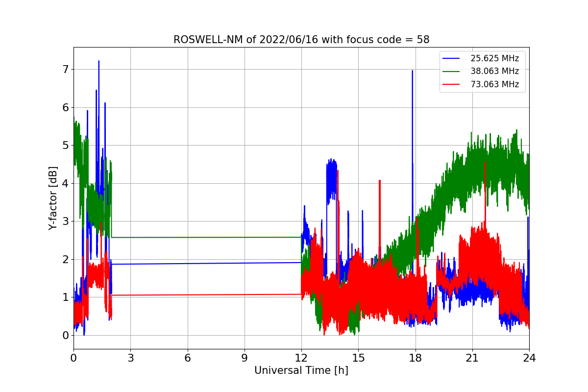Click the x-axis tick label 9

(x=245, y=358)
